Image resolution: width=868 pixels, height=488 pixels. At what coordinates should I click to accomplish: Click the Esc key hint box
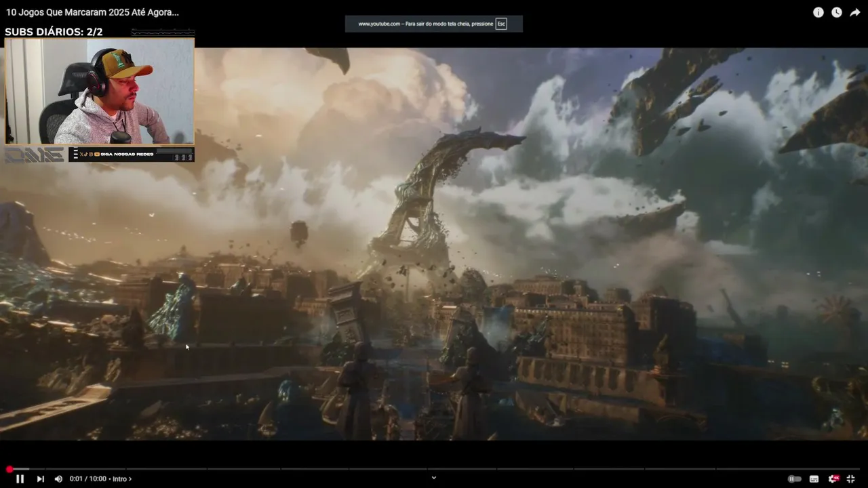[501, 24]
